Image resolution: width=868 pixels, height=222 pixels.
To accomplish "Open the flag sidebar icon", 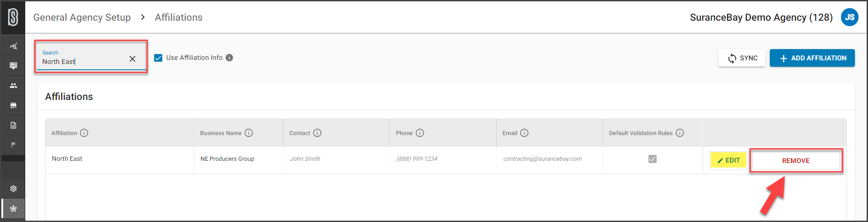I will [14, 145].
